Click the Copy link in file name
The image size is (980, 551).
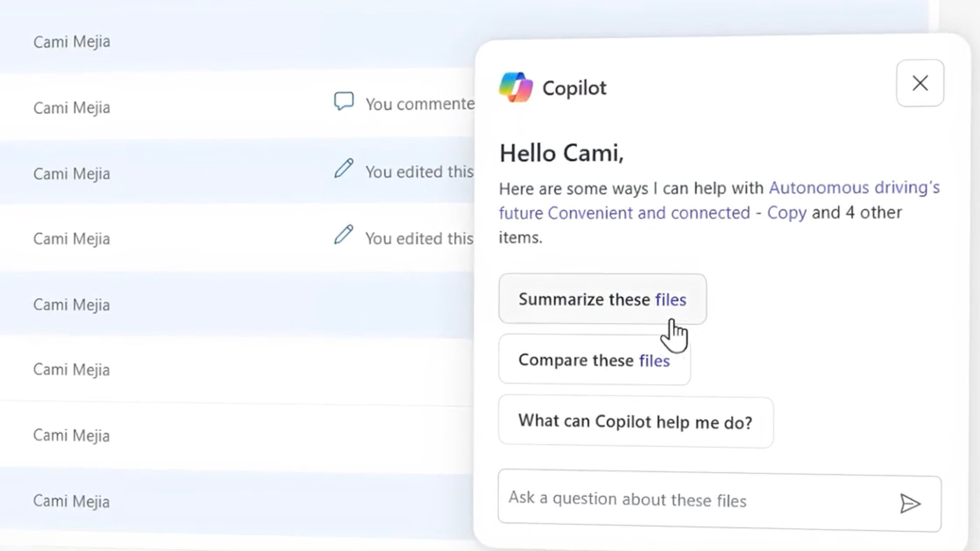[x=786, y=213]
